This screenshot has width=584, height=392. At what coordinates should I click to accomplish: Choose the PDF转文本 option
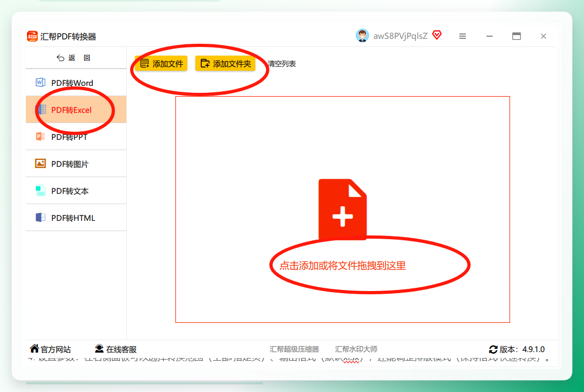click(x=76, y=191)
